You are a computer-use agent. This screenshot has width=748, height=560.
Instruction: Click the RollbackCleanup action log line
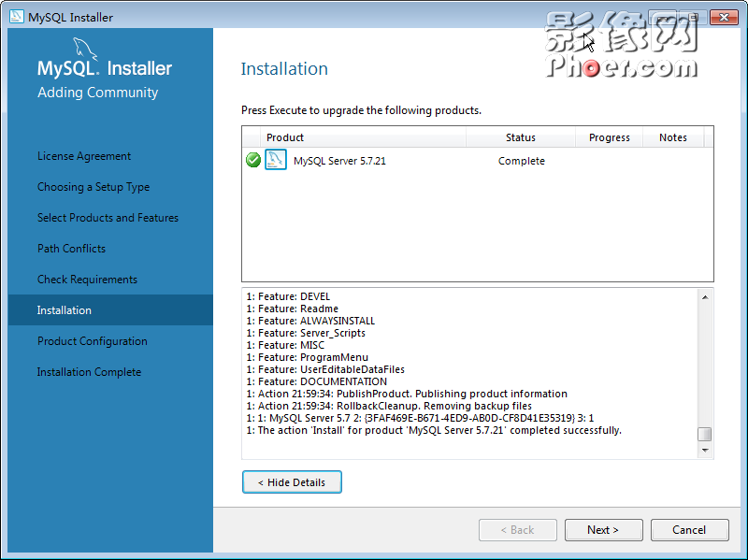click(x=389, y=406)
